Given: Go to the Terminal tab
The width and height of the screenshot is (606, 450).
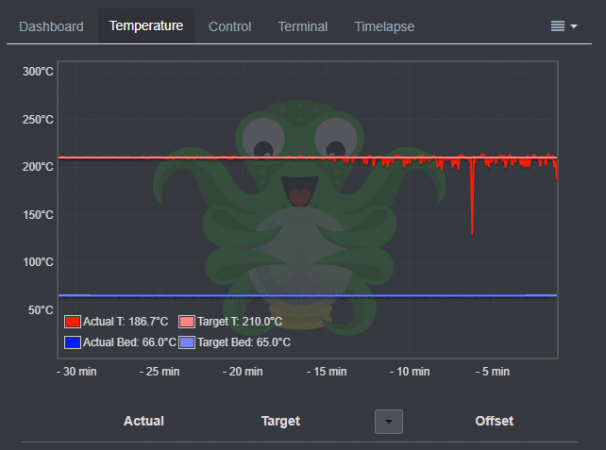Looking at the screenshot, I should point(303,27).
